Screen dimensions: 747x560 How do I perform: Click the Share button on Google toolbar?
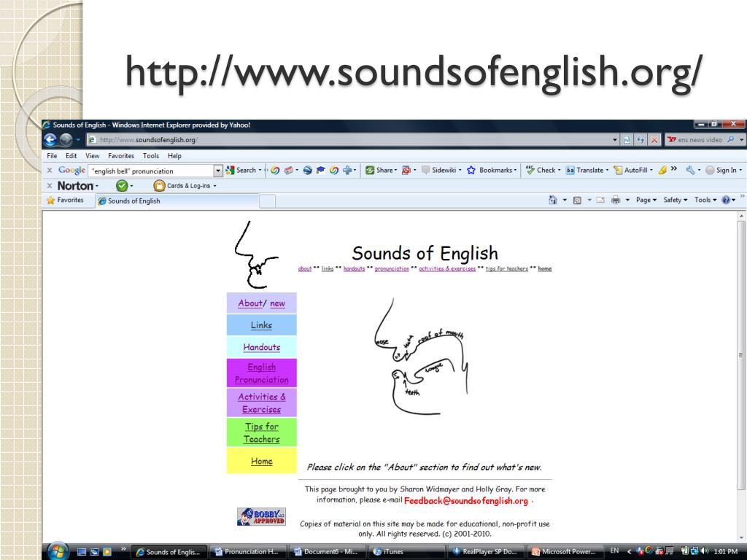[x=381, y=170]
